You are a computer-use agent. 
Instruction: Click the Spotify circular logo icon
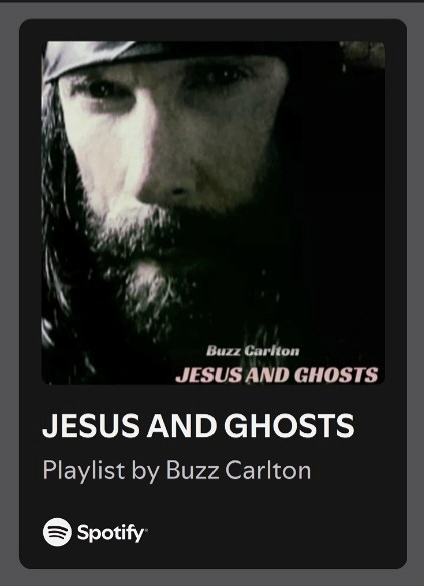tap(57, 532)
